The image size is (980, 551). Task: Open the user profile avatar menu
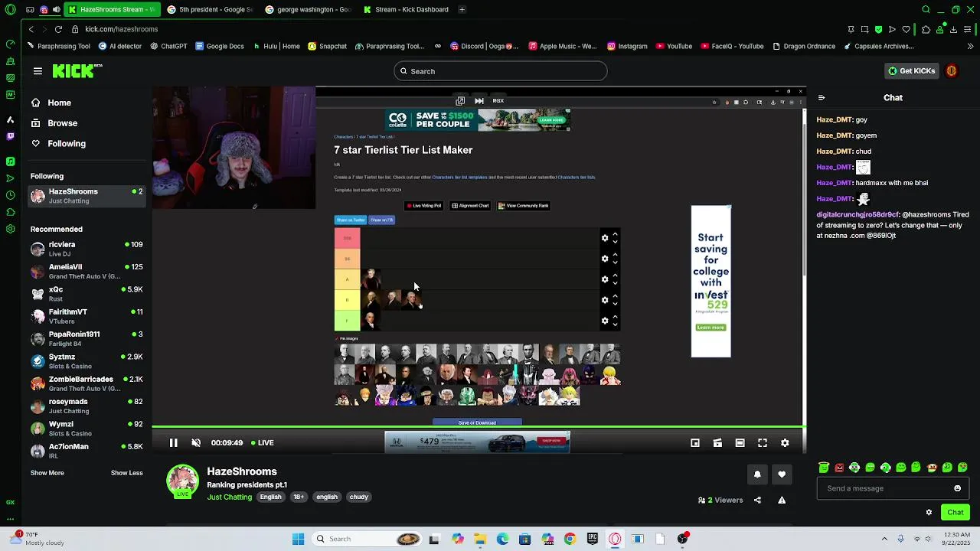(952, 70)
